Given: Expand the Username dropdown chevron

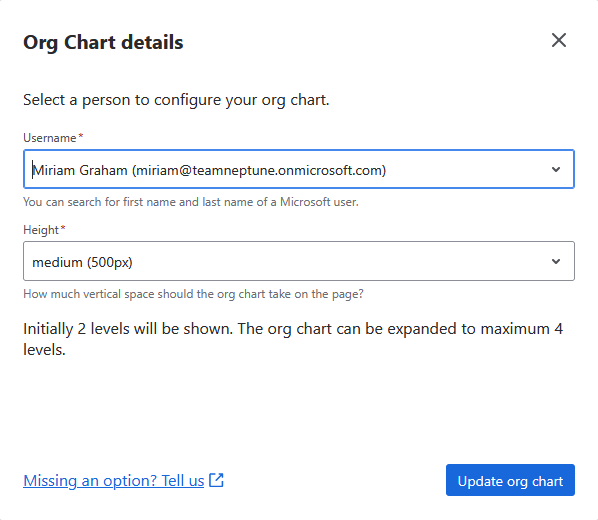Looking at the screenshot, I should [x=556, y=169].
